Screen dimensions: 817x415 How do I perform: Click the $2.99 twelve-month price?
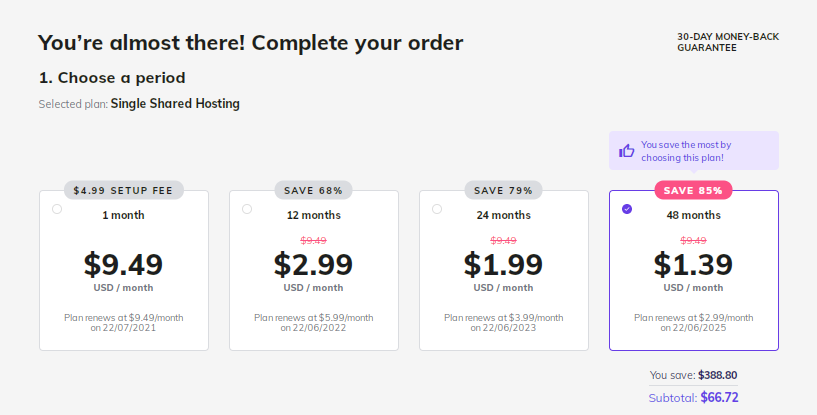point(313,264)
